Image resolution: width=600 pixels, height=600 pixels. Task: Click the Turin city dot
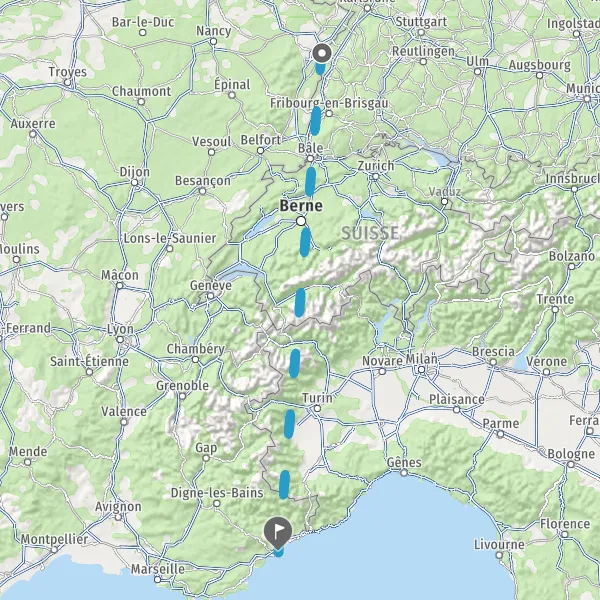[317, 409]
